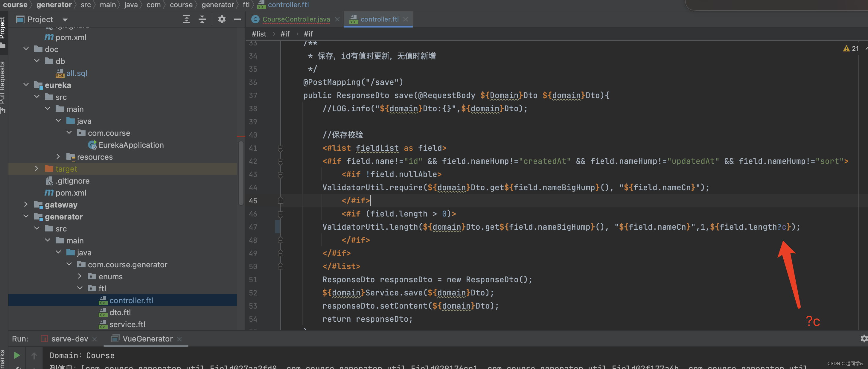The height and width of the screenshot is (369, 868).
Task: Click the green Run play button
Action: pos(17,355)
